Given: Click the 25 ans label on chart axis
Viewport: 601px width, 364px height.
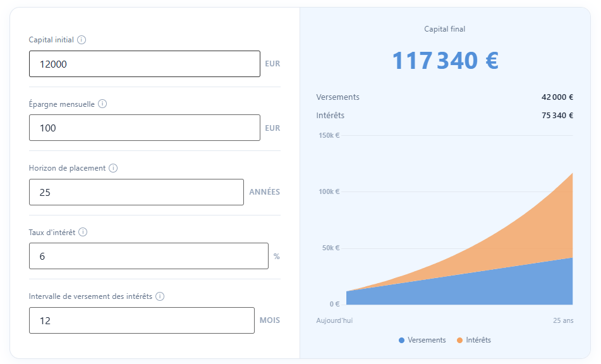Looking at the screenshot, I should pos(563,320).
